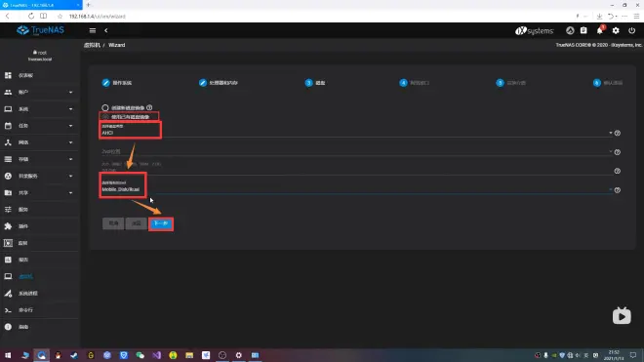Viewport: 644px width, 362px height.
Task: Go to wizard step 5 Installation Media
Action: pos(511,83)
